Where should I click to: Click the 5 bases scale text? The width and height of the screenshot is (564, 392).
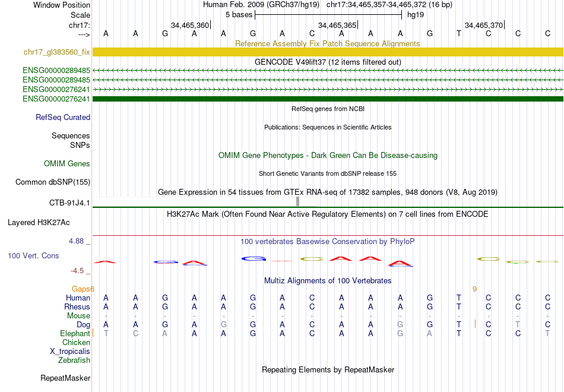(239, 15)
